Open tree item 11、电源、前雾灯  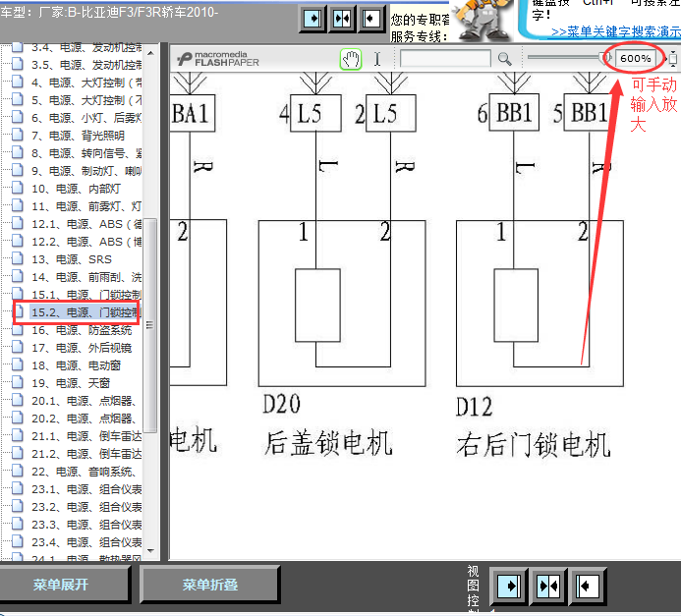[86, 206]
